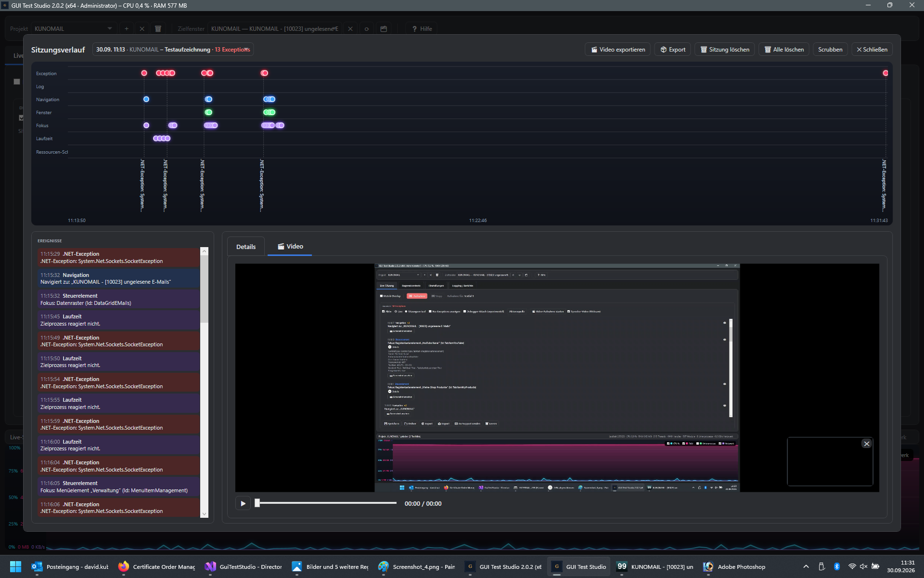Play the recorded session video
Image resolution: width=924 pixels, height=578 pixels.
pyautogui.click(x=243, y=503)
